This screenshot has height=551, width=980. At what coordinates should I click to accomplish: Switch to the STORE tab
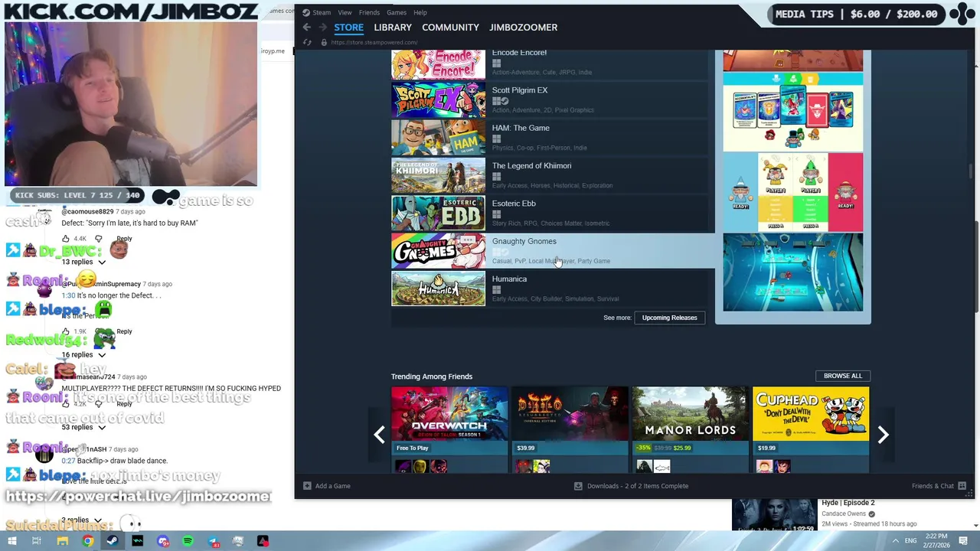[x=348, y=28]
